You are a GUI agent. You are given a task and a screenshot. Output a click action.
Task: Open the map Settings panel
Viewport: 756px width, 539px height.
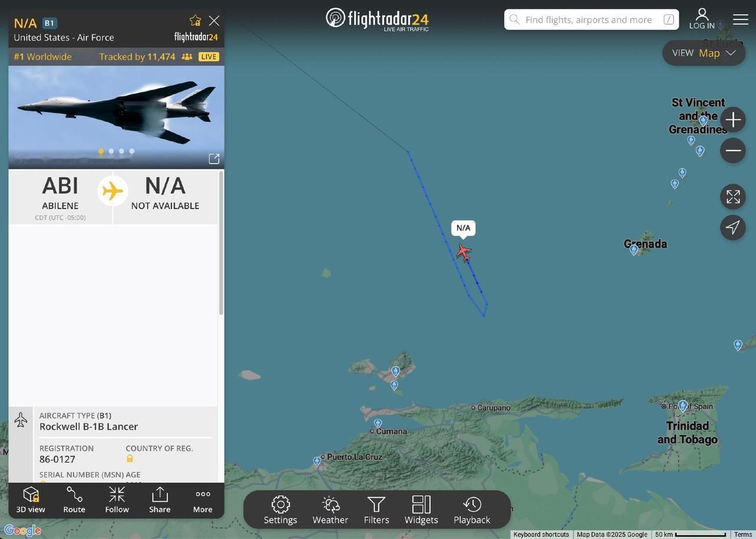(x=280, y=510)
